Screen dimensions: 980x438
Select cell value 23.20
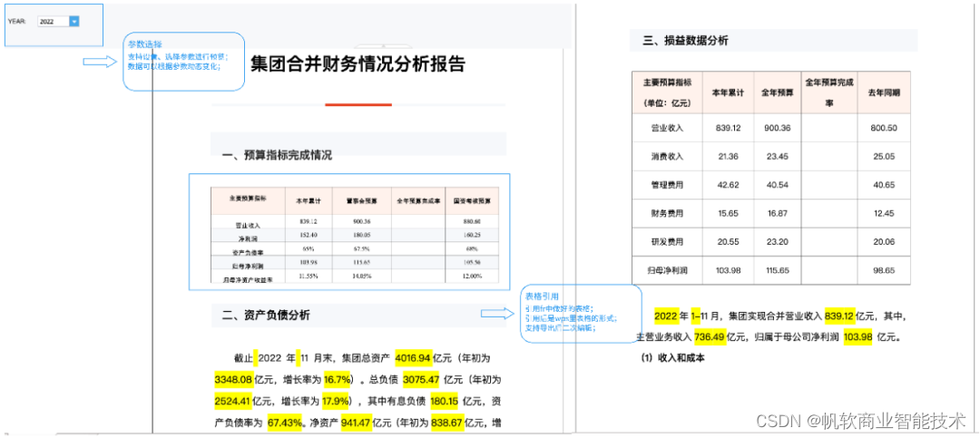tap(777, 242)
